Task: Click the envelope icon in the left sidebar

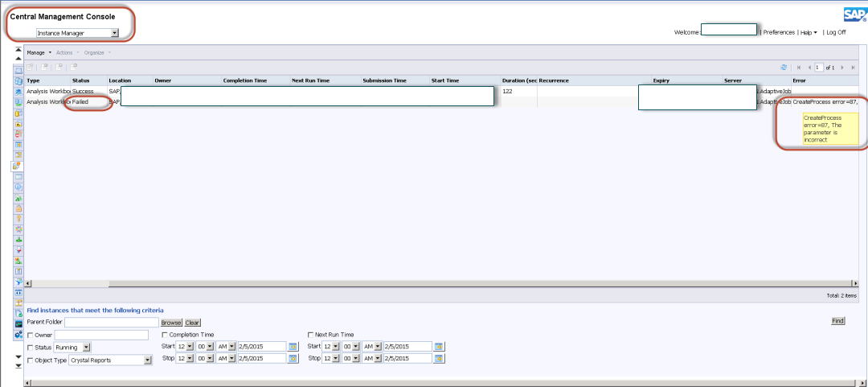Action: (18, 71)
